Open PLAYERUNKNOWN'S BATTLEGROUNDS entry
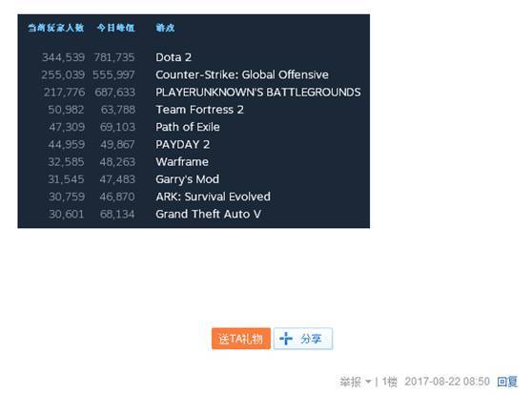Image resolution: width=532 pixels, height=394 pixels. click(x=257, y=92)
